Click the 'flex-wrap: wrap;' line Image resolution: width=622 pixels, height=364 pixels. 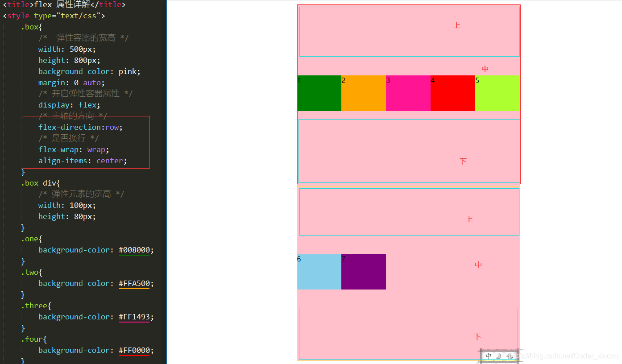coord(74,149)
